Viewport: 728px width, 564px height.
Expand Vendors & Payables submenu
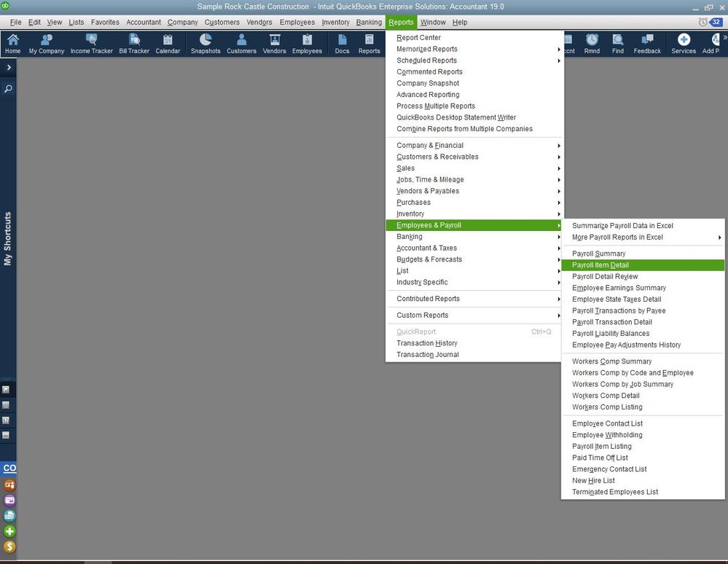[474, 191]
